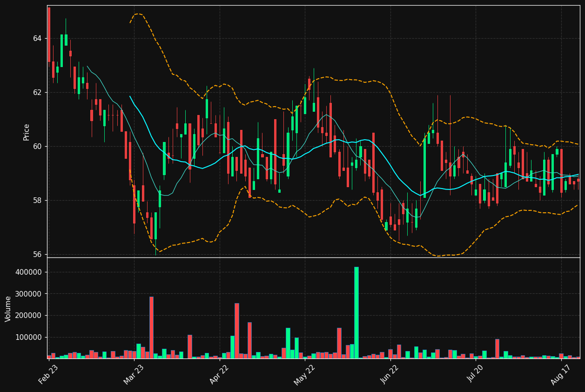Click the 300000 volume tick label

pos(29,294)
